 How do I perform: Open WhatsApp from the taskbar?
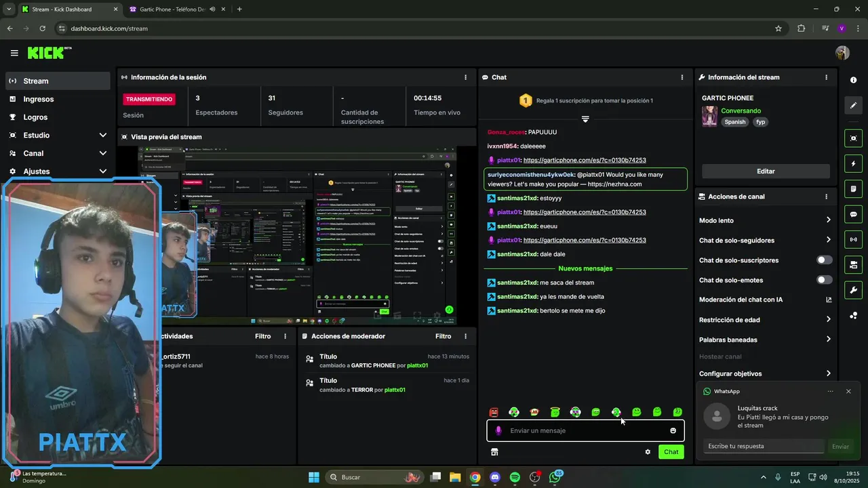tap(555, 477)
